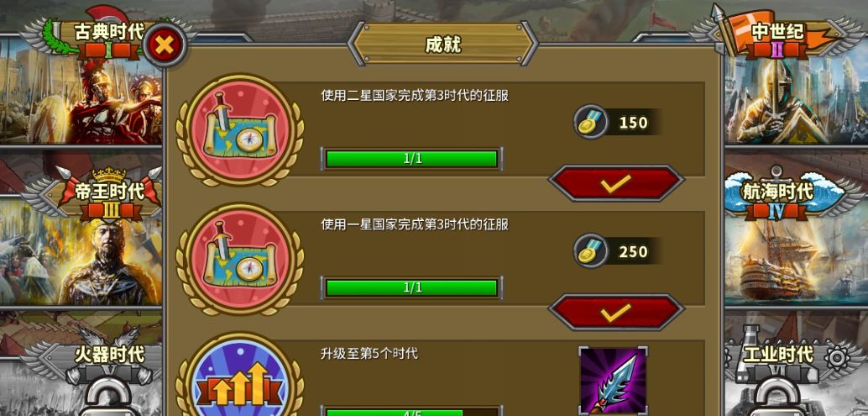Claim the 250 medal reward checkmark
The height and width of the screenshot is (416, 868).
point(616,313)
